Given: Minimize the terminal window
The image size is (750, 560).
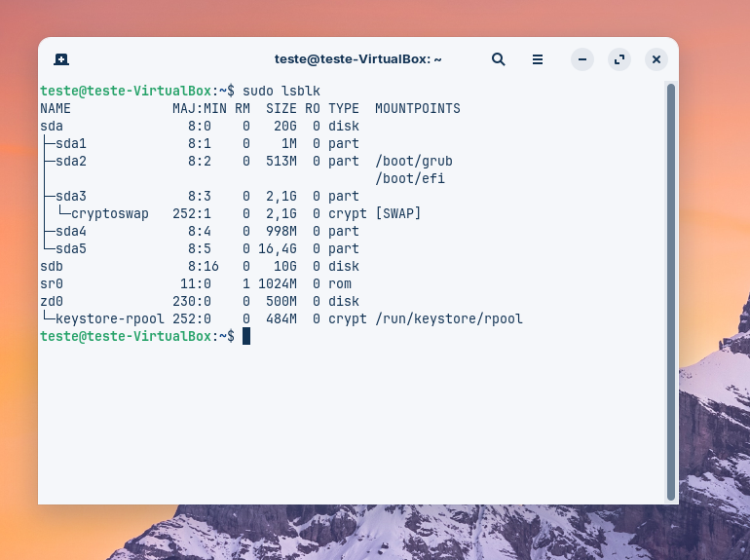Looking at the screenshot, I should [x=582, y=59].
